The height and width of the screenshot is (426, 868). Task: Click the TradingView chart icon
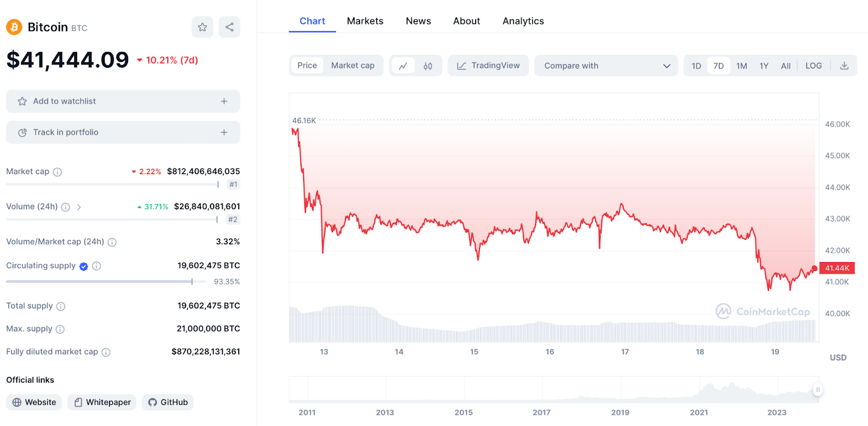(x=462, y=66)
